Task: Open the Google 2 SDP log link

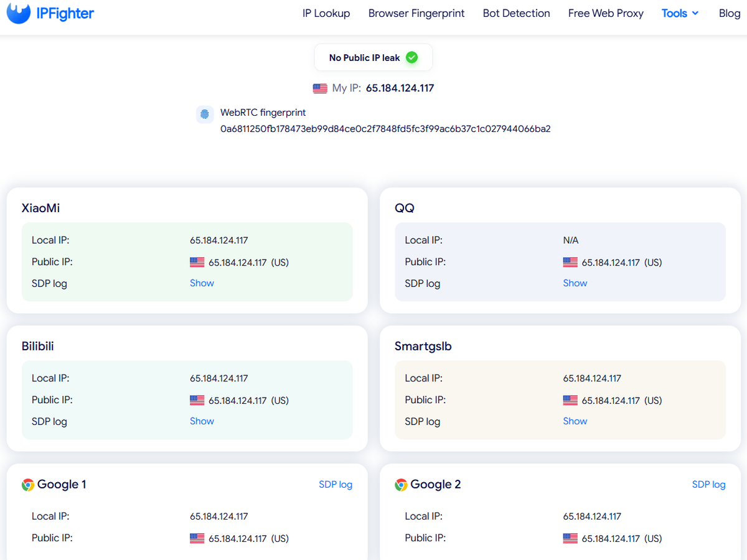Action: [x=709, y=485]
